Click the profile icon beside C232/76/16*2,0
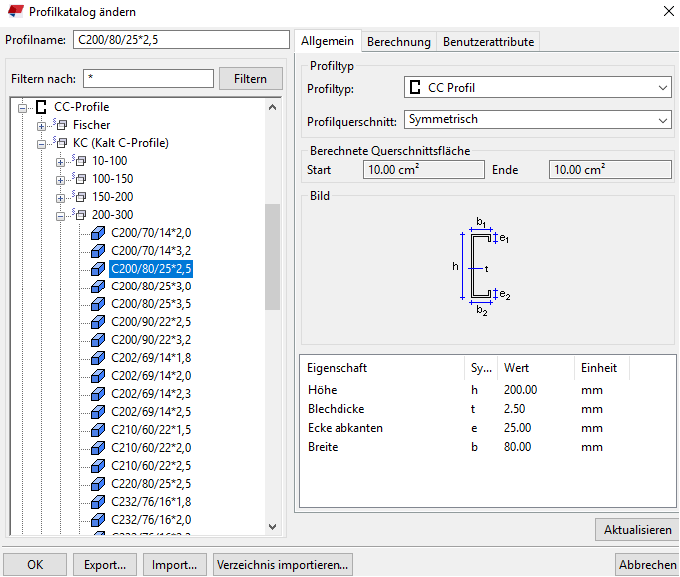This screenshot has width=680, height=577. click(x=98, y=520)
